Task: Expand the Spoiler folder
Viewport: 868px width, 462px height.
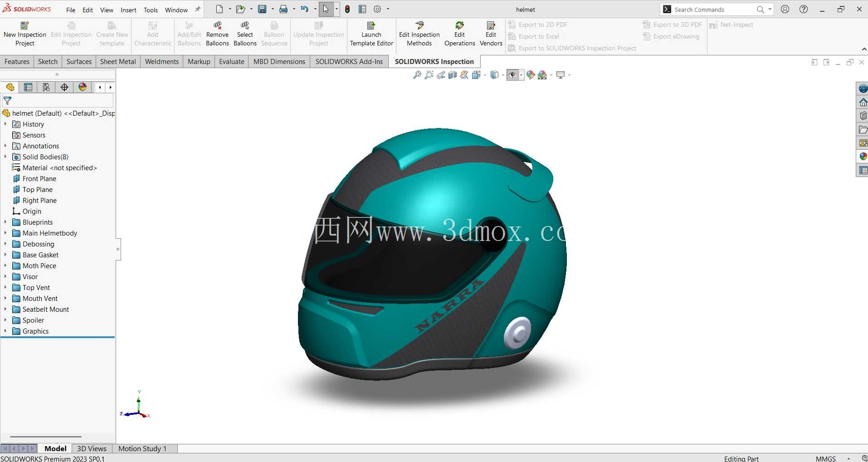Action: tap(5, 320)
